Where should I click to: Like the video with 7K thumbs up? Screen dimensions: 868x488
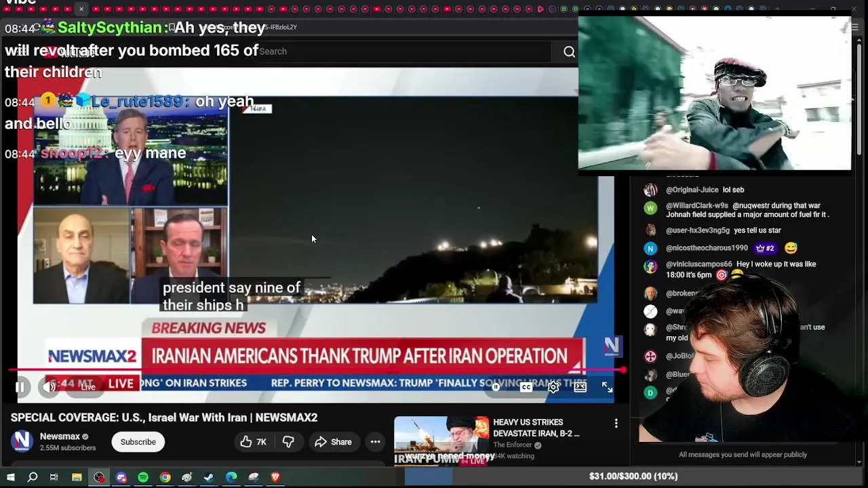point(254,442)
